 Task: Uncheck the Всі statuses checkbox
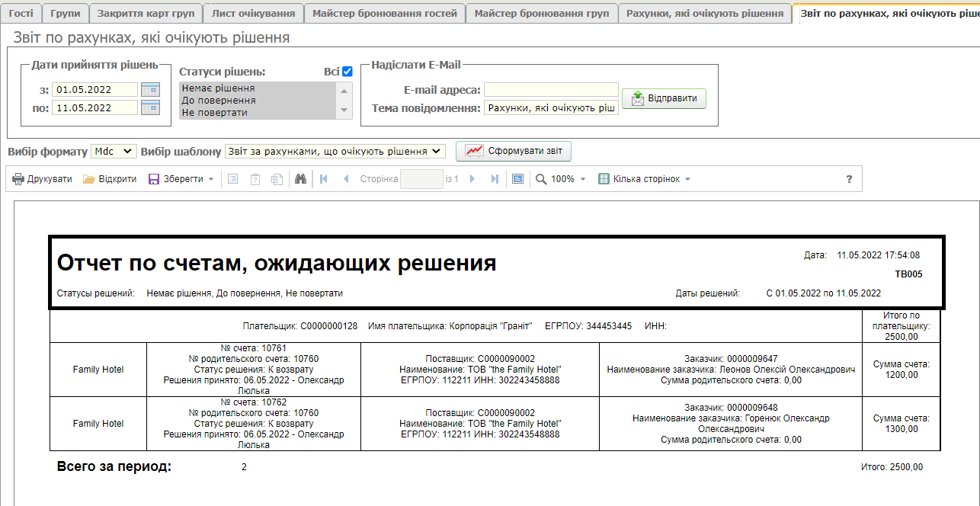(x=347, y=72)
